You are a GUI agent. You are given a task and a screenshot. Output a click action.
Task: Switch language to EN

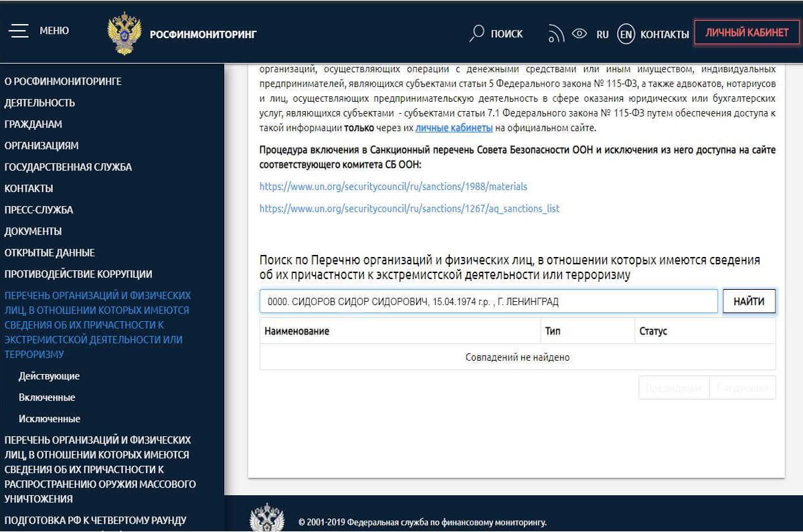626,34
